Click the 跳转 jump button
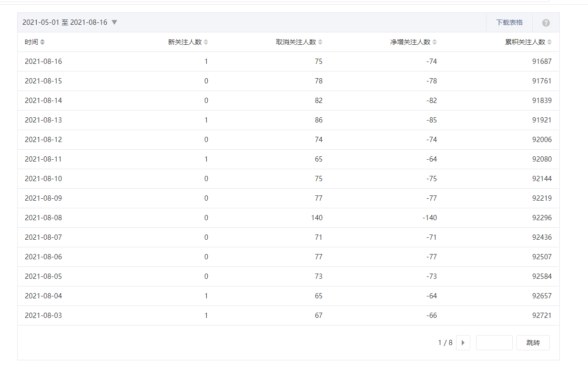588x377 pixels. 533,343
